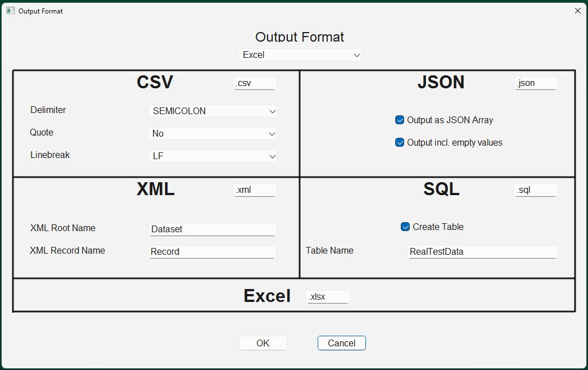Viewport: 588px width, 370px height.
Task: Open the Linebreak dropdown set to LF
Action: point(212,156)
